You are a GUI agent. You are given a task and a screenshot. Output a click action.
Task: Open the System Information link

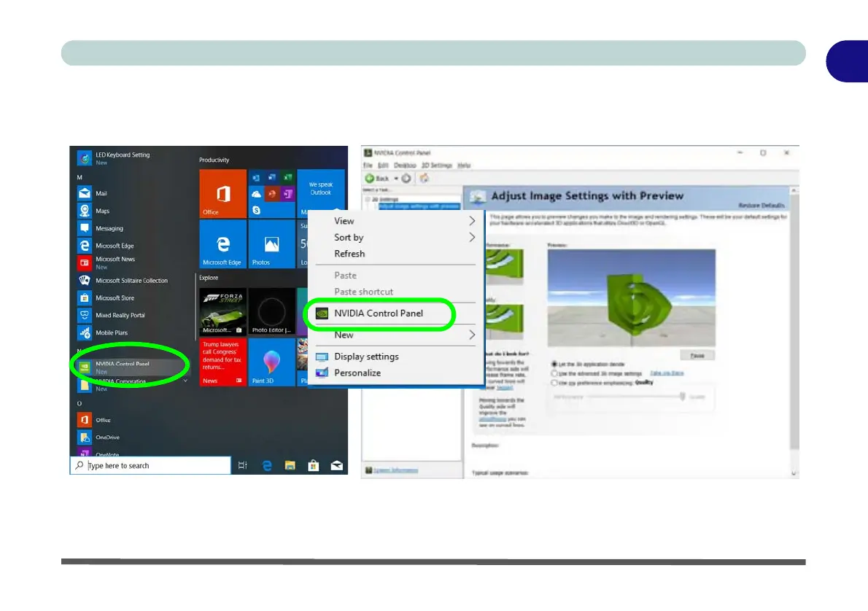point(395,470)
